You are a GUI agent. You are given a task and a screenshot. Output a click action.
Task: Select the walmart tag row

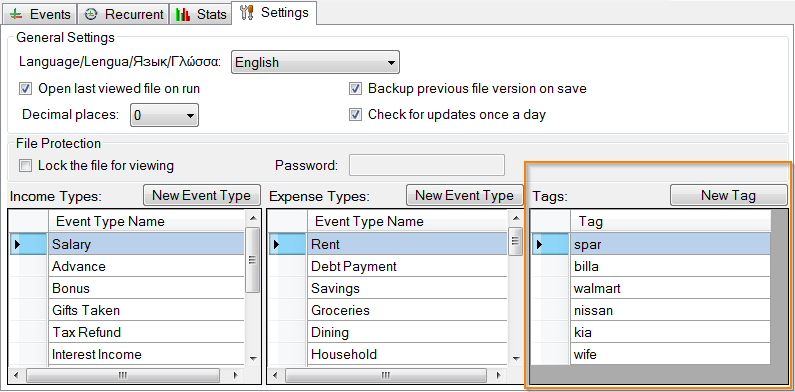point(651,289)
